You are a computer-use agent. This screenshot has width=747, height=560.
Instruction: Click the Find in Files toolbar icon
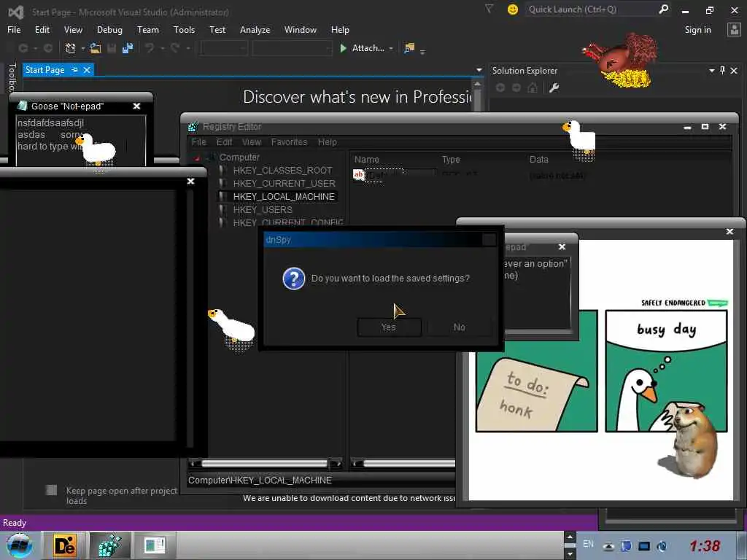[409, 48]
